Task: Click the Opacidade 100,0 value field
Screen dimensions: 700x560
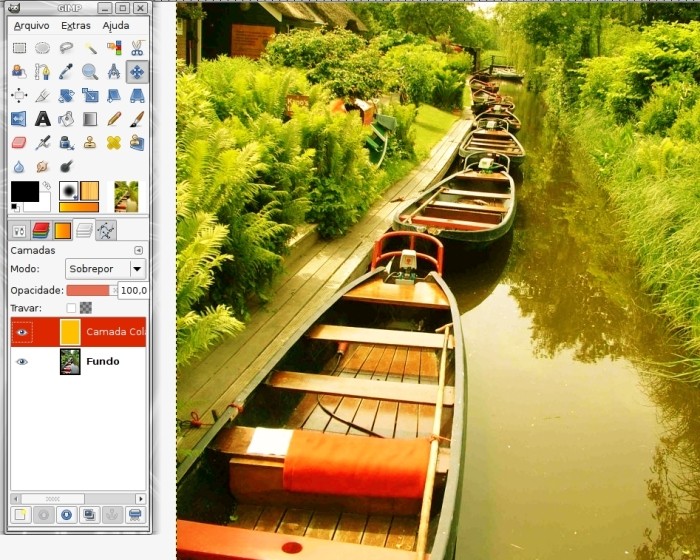Action: point(133,290)
